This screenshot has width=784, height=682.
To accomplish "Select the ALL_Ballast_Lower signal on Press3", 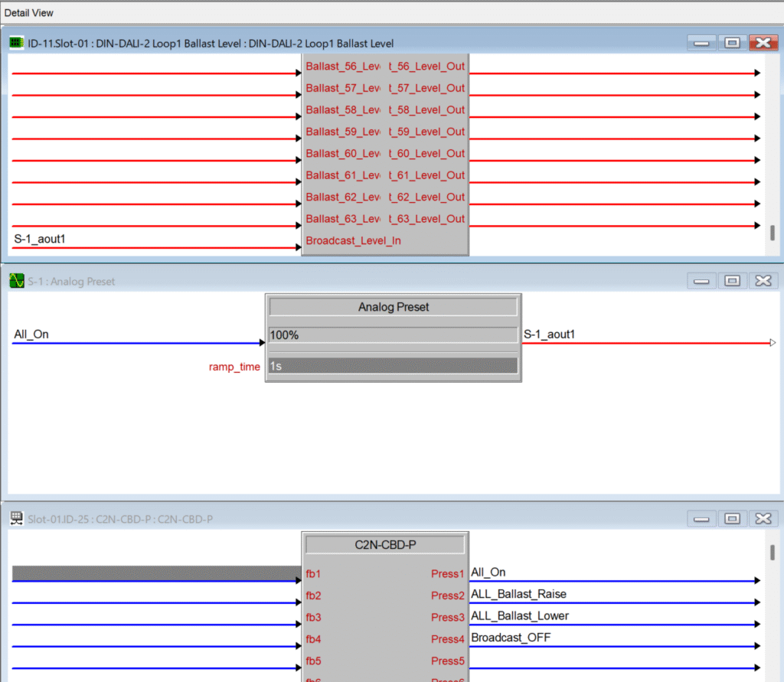I will click(x=520, y=615).
